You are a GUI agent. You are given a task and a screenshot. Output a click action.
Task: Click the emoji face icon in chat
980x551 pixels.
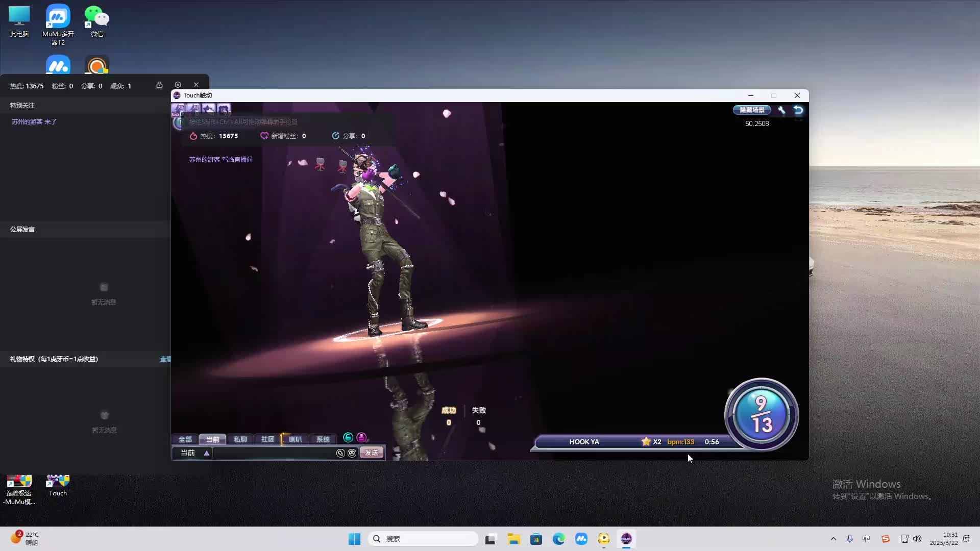(352, 453)
